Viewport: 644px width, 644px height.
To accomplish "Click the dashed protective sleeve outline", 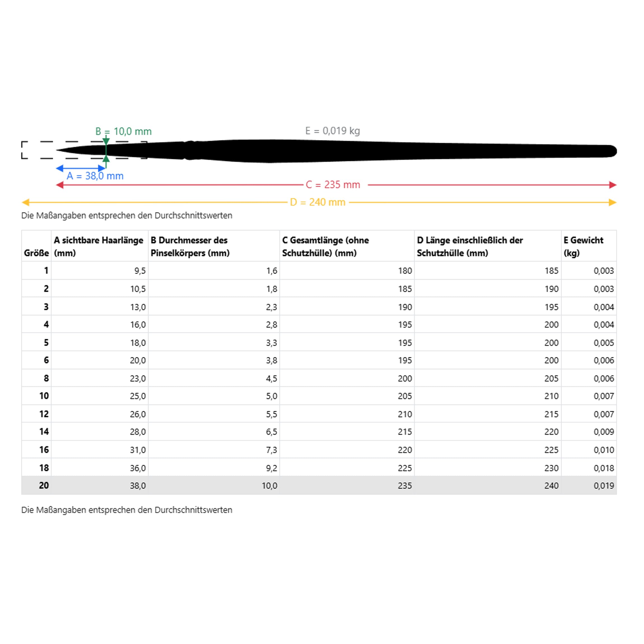I will [33, 142].
